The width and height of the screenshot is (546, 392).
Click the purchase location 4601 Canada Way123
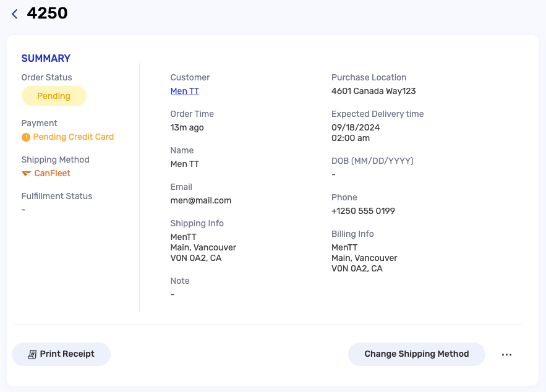[373, 91]
